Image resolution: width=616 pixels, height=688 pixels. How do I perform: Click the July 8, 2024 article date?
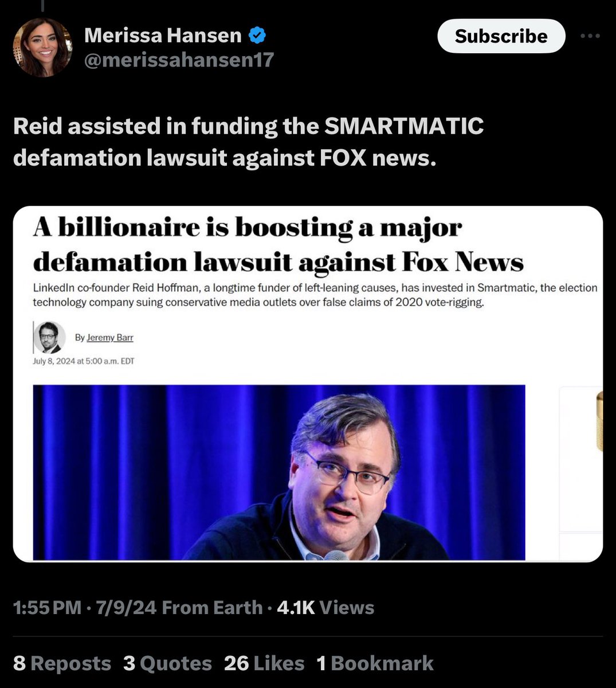[x=84, y=361]
